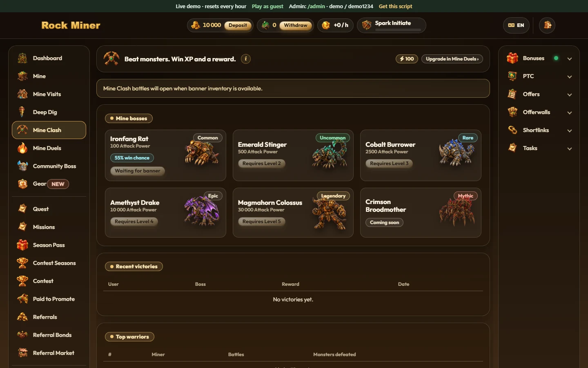Go to the Quest page
Screen dimensions: 588x368
click(49, 209)
